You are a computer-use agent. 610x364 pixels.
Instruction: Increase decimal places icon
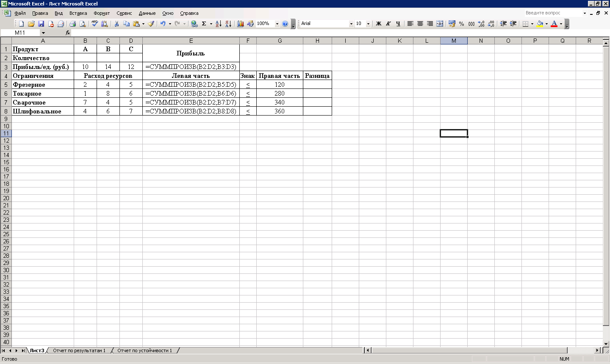pos(481,24)
